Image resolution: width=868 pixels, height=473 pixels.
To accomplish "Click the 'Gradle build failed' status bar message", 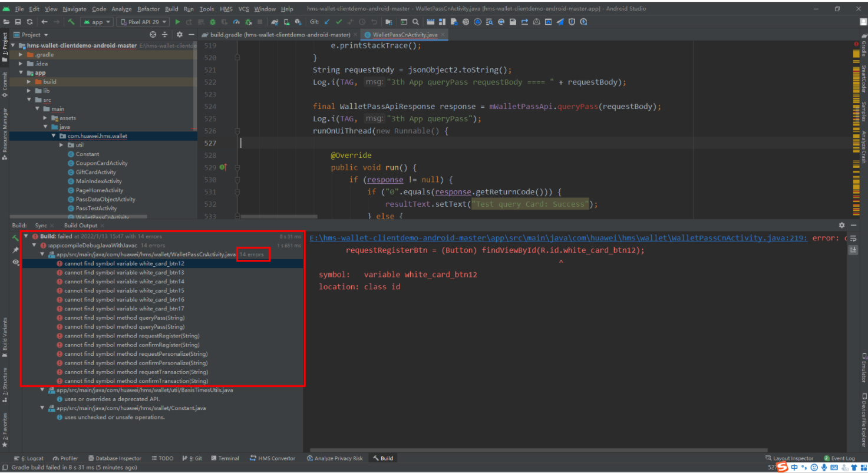I will pyautogui.click(x=74, y=468).
